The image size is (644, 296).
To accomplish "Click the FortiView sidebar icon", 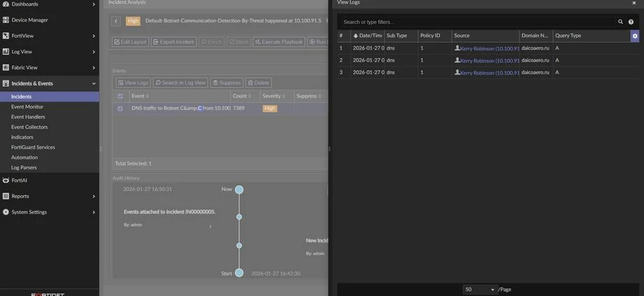I will pyautogui.click(x=6, y=36).
